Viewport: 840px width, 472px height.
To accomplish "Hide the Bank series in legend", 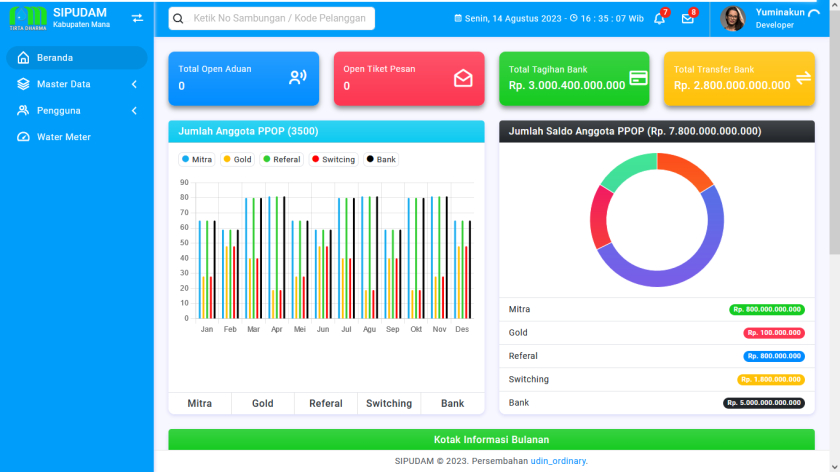I will (381, 159).
